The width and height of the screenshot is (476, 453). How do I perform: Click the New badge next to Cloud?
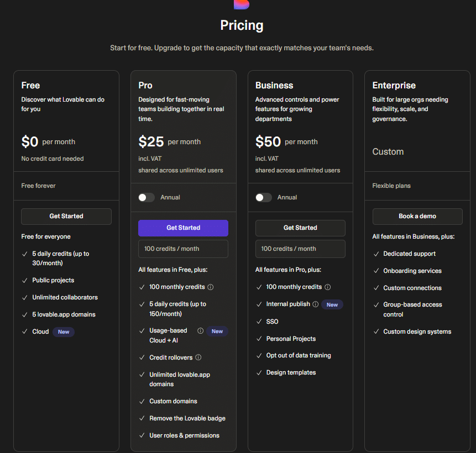[64, 332]
